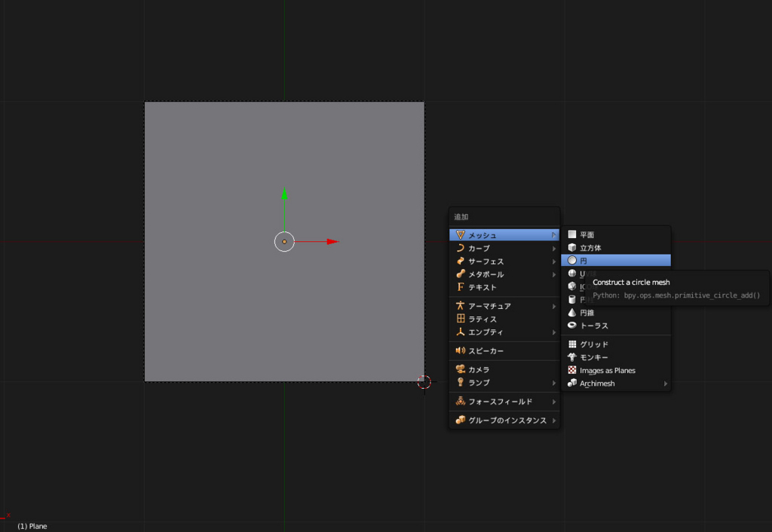Click the テキスト F-shaped text icon
This screenshot has height=532, width=772.
(461, 287)
